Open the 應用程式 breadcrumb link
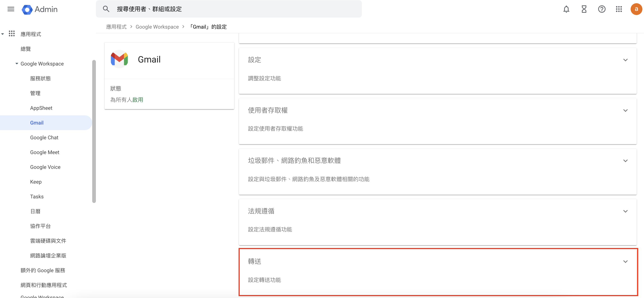 (x=116, y=27)
